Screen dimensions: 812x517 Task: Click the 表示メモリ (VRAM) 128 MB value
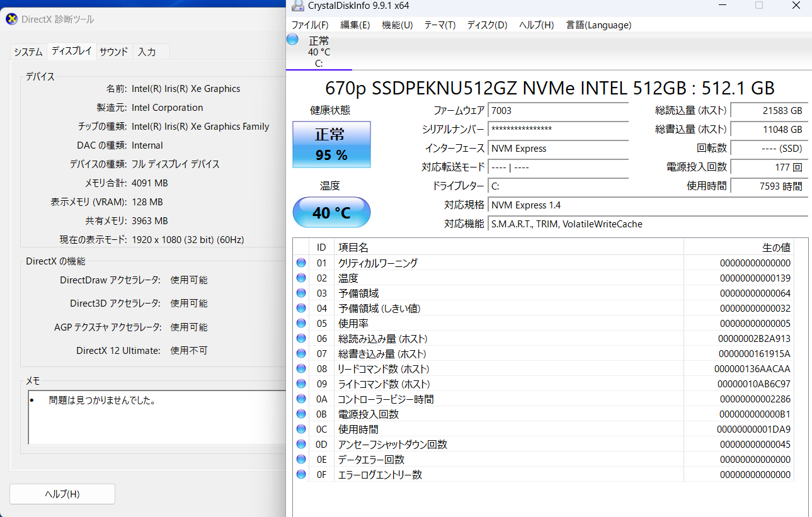pyautogui.click(x=147, y=202)
